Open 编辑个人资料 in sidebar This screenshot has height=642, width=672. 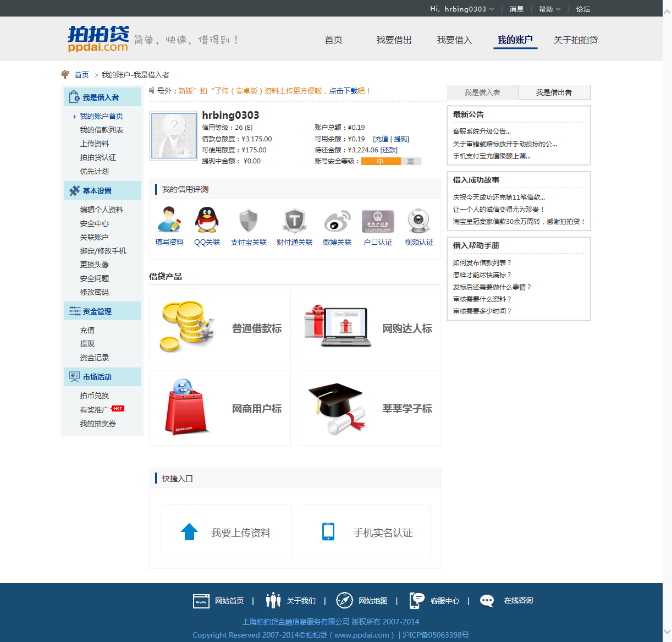point(102,210)
